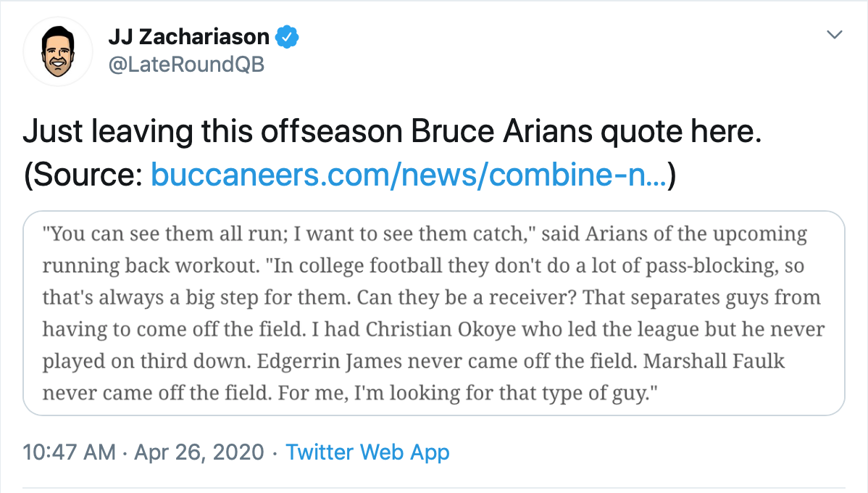Click the JJ Zachariason display name
Screen dimensions: 868x493
(x=188, y=36)
